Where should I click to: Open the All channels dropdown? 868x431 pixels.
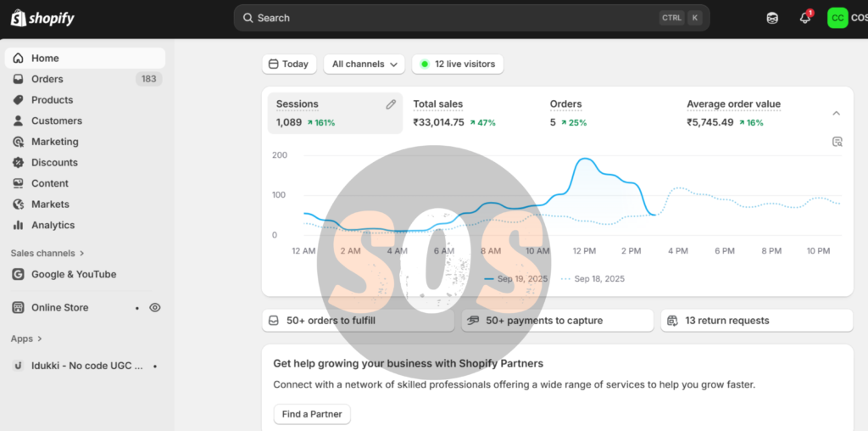coord(364,64)
